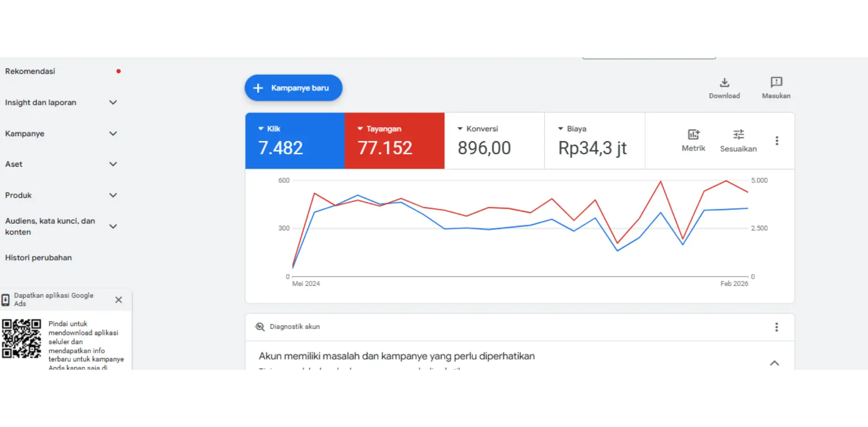Viewport: 868px width, 427px height.
Task: Expand the Aset sidebar section
Action: (x=113, y=164)
